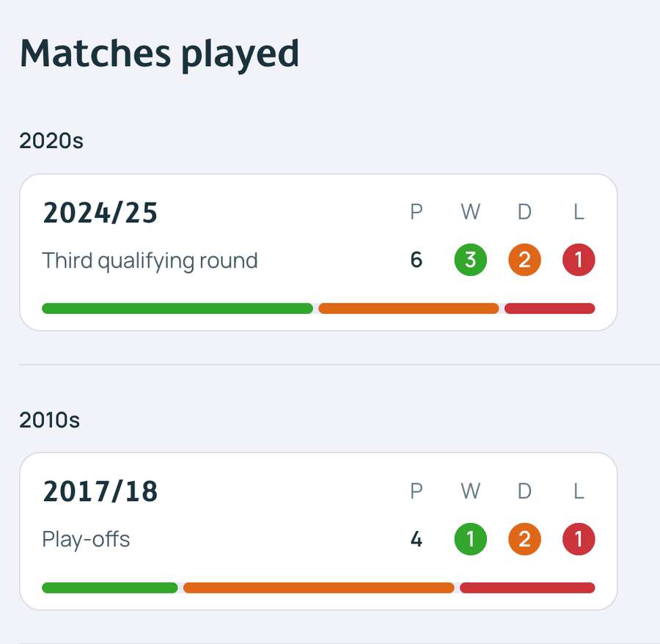Image resolution: width=660 pixels, height=644 pixels.
Task: Select the orange draws badge for 2017/18
Action: click(x=524, y=540)
